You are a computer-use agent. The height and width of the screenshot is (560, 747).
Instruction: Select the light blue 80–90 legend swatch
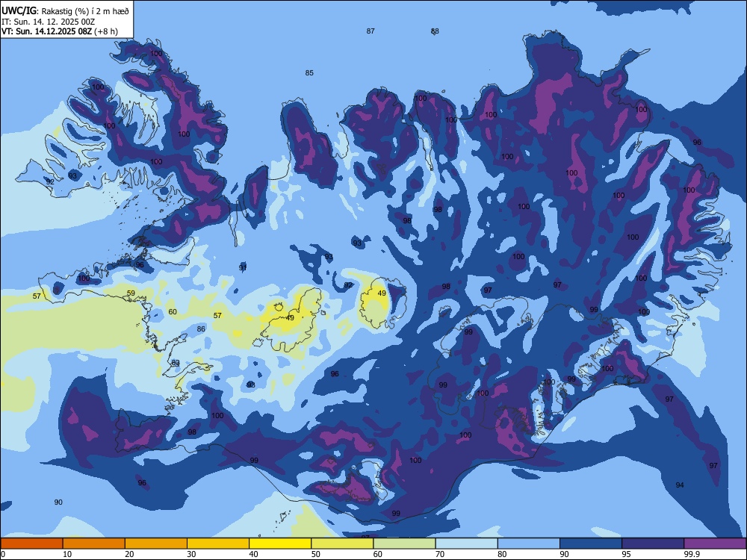(x=529, y=544)
